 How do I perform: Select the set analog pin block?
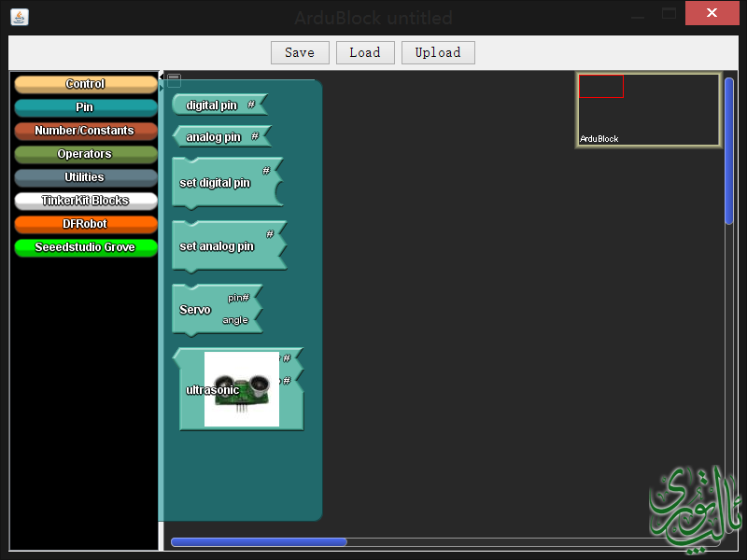coord(229,246)
